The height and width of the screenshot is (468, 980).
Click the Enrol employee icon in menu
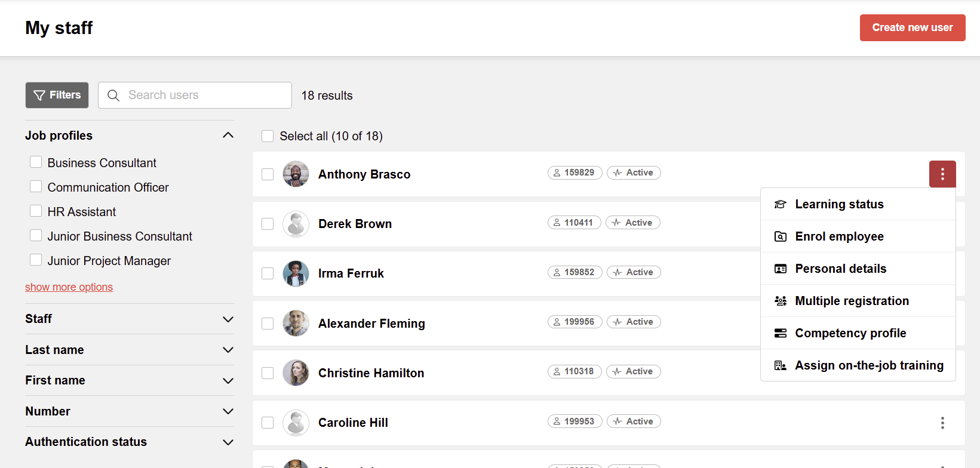pos(780,236)
